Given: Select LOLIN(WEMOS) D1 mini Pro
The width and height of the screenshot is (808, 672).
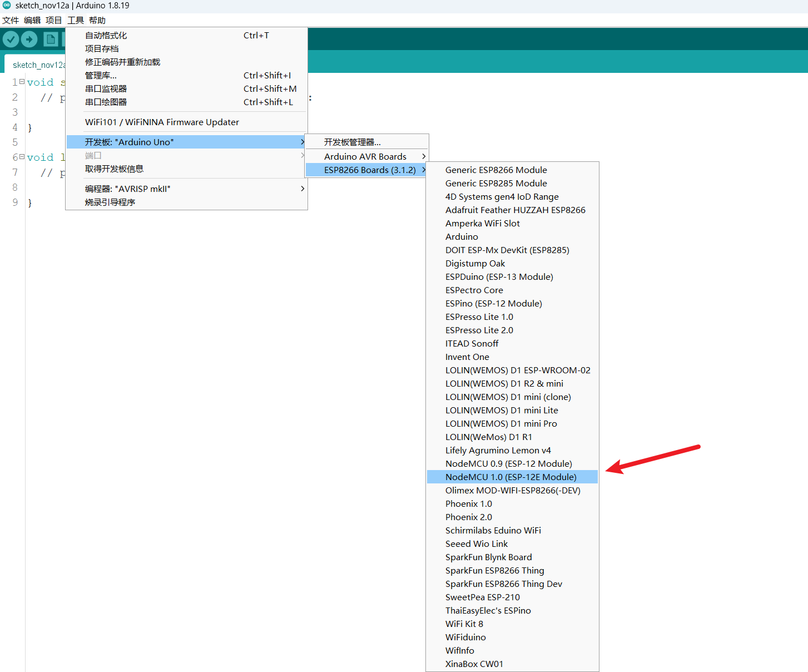Looking at the screenshot, I should click(512, 423).
